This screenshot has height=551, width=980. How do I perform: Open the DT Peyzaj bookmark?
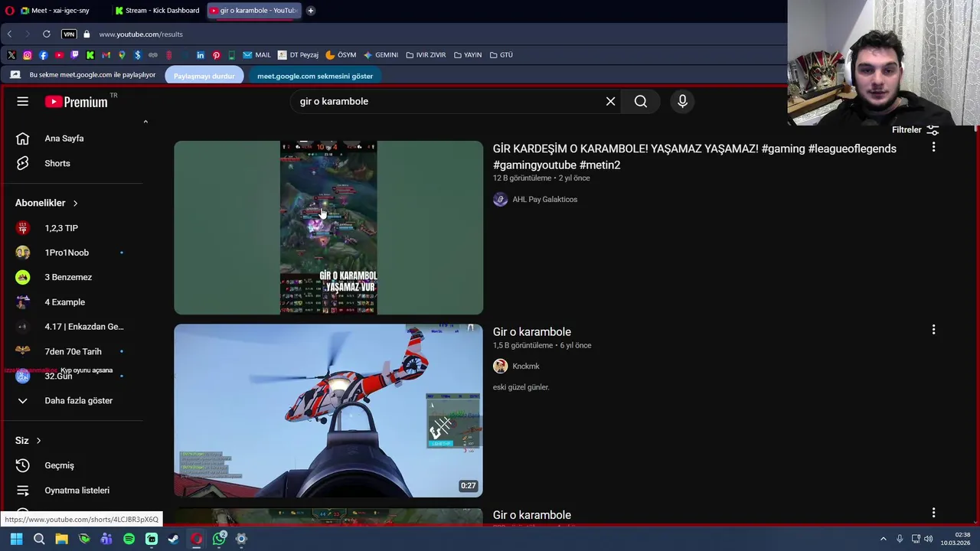(x=298, y=55)
